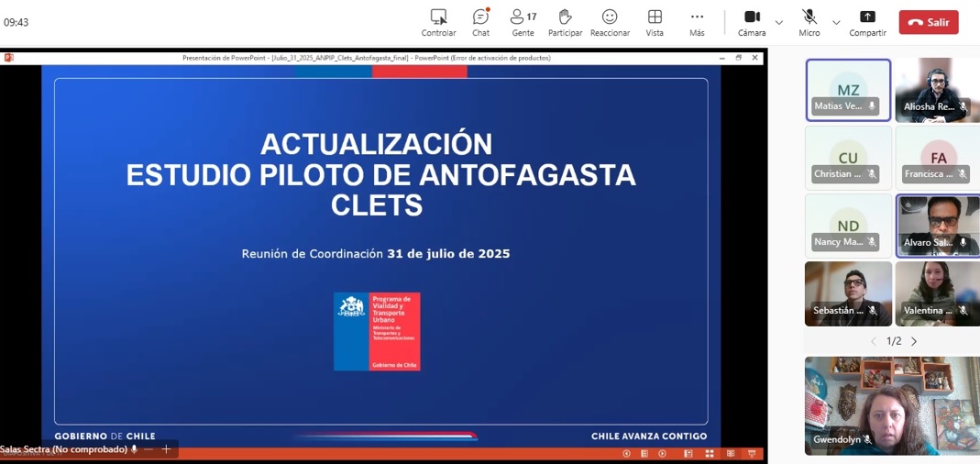Expand the camera options dropdown arrow
980x464 pixels.
tap(779, 22)
